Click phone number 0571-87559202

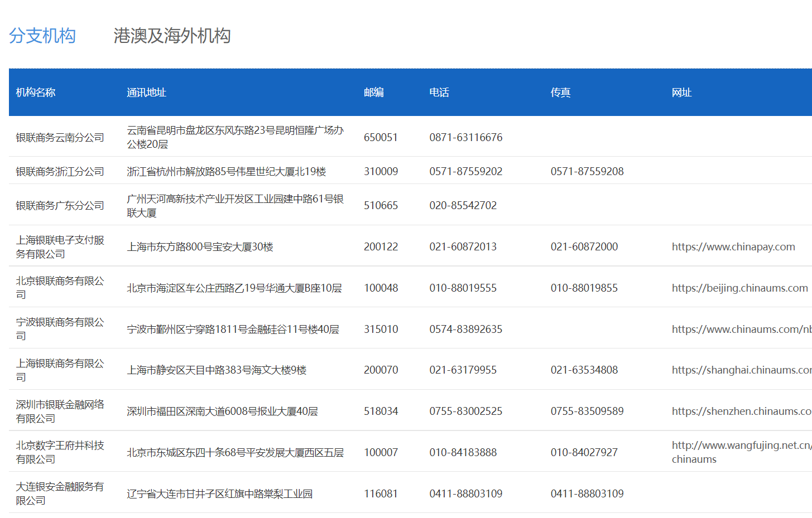click(x=466, y=171)
